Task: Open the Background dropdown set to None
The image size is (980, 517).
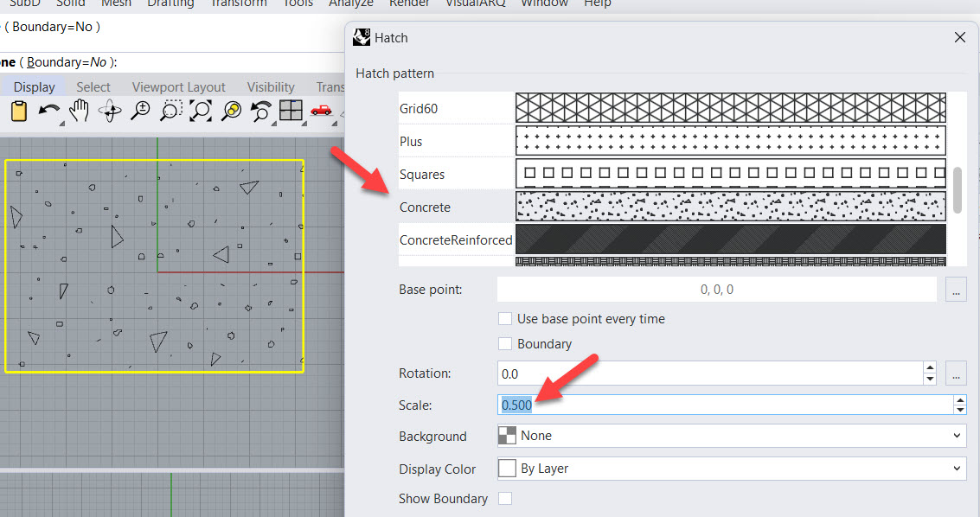Action: [732, 436]
